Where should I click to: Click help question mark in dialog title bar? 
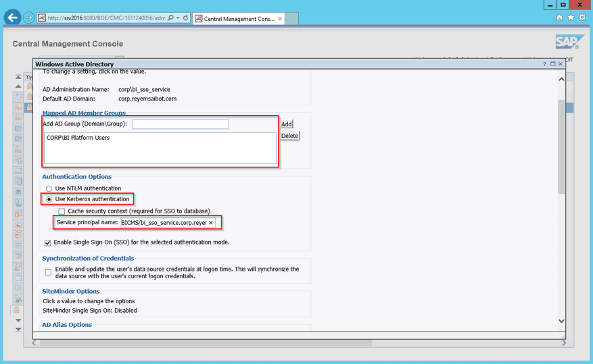pyautogui.click(x=544, y=64)
